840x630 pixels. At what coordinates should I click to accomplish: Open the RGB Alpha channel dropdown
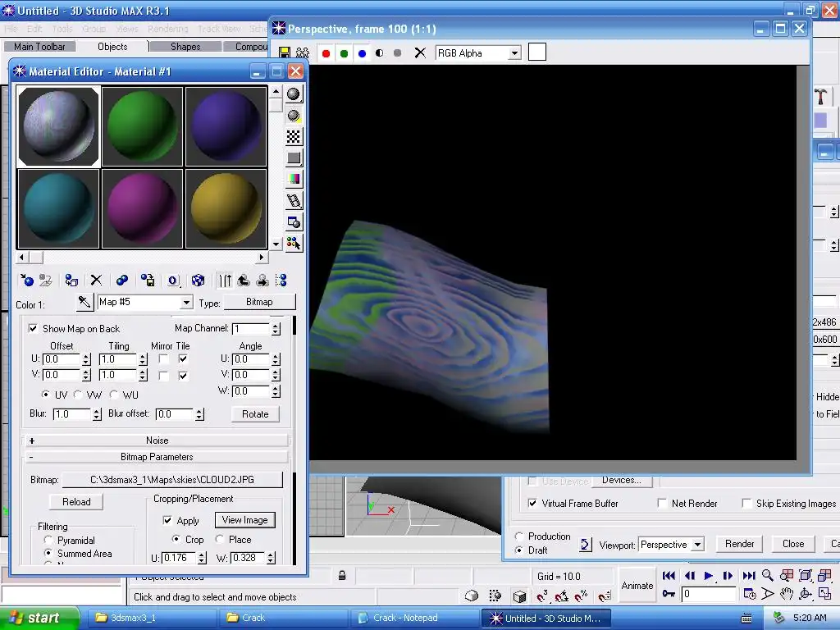[514, 53]
